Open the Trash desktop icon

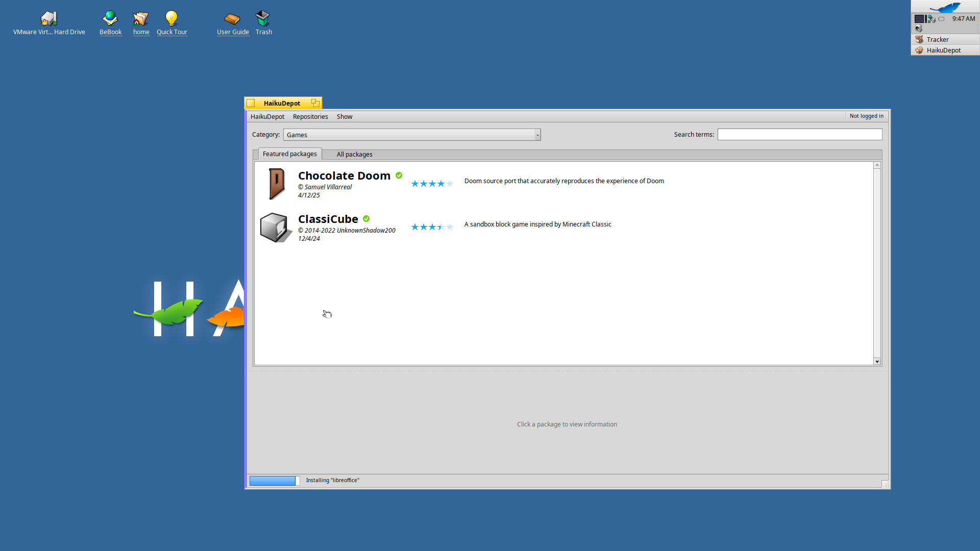tap(263, 19)
